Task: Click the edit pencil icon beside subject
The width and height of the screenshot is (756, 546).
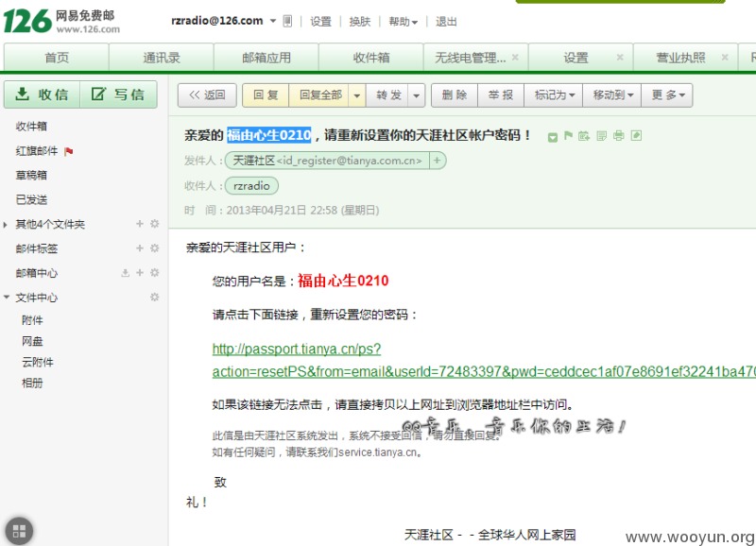Action: [636, 136]
